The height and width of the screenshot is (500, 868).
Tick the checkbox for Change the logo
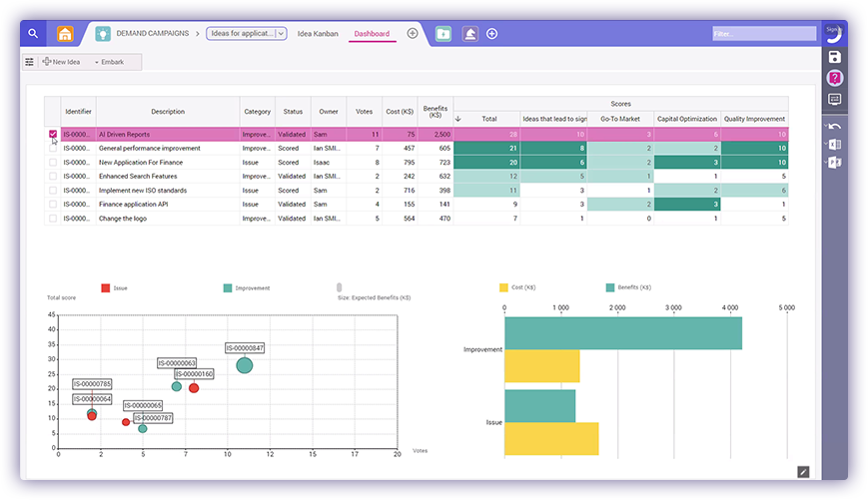[53, 218]
